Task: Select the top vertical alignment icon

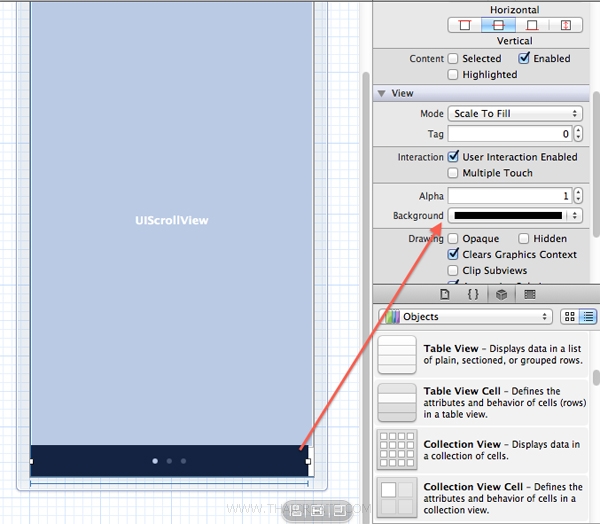Action: pos(465,25)
